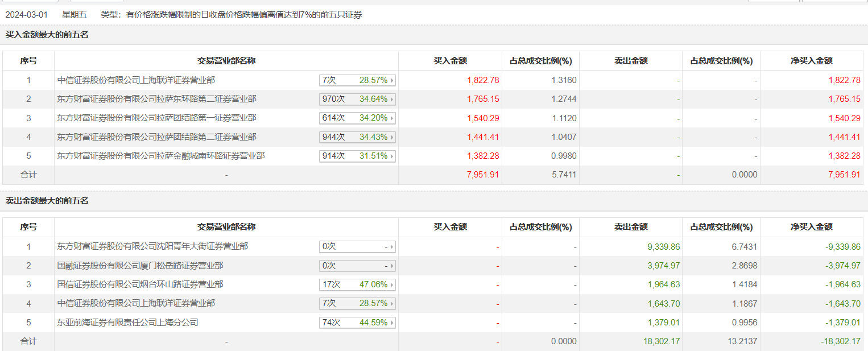Open 国融证券厦门松岳路证券营业部 link
The width and height of the screenshot is (868, 351).
point(140,266)
